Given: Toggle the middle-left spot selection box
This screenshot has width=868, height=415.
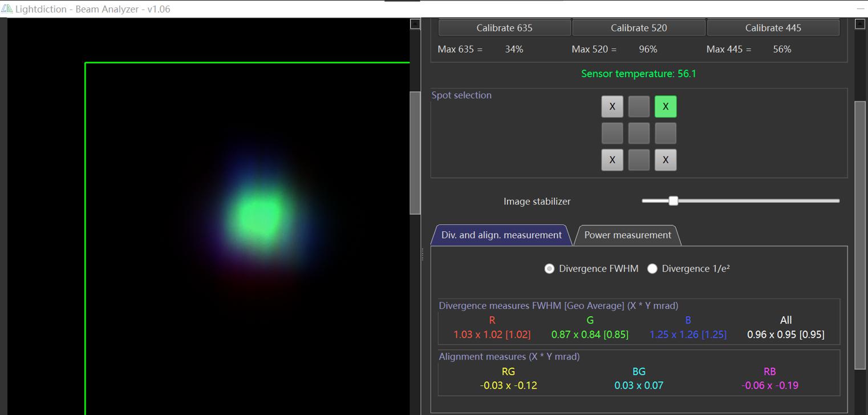Looking at the screenshot, I should (x=612, y=133).
